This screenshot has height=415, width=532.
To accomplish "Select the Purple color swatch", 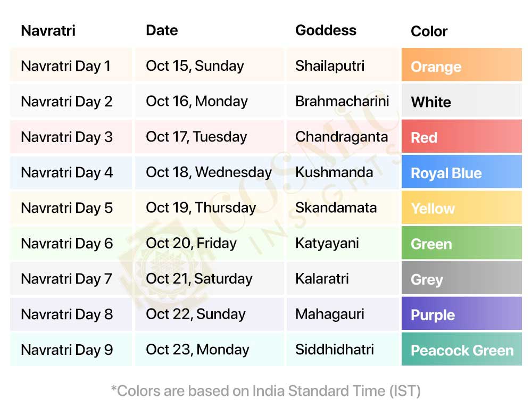I will point(461,314).
